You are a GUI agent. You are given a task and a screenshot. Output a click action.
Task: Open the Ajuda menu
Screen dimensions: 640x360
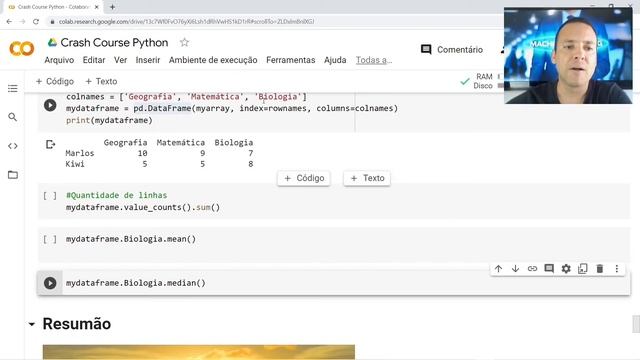[335, 60]
